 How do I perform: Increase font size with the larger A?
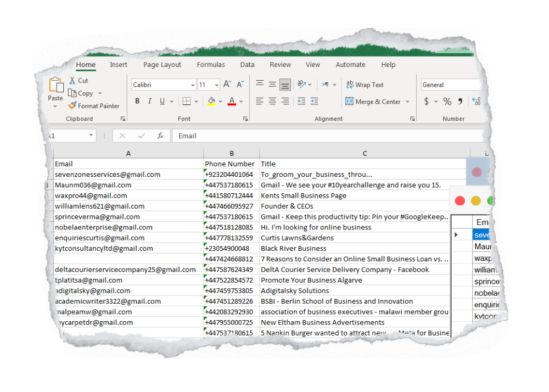[227, 85]
